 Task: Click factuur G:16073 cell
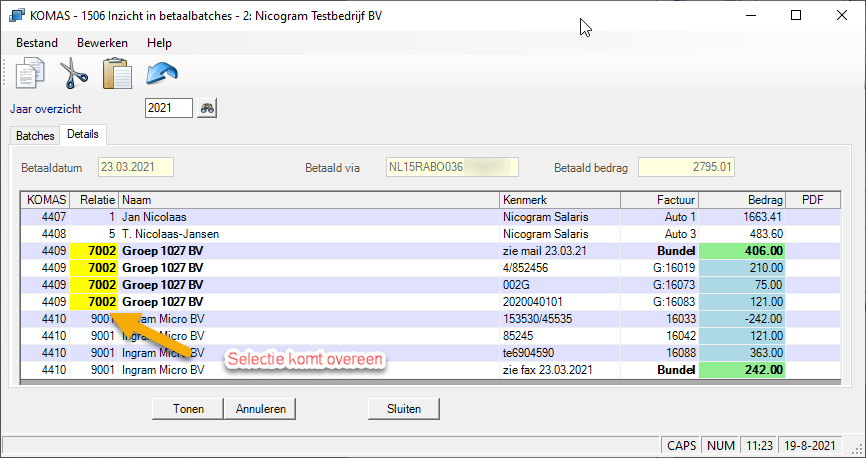[x=659, y=285]
